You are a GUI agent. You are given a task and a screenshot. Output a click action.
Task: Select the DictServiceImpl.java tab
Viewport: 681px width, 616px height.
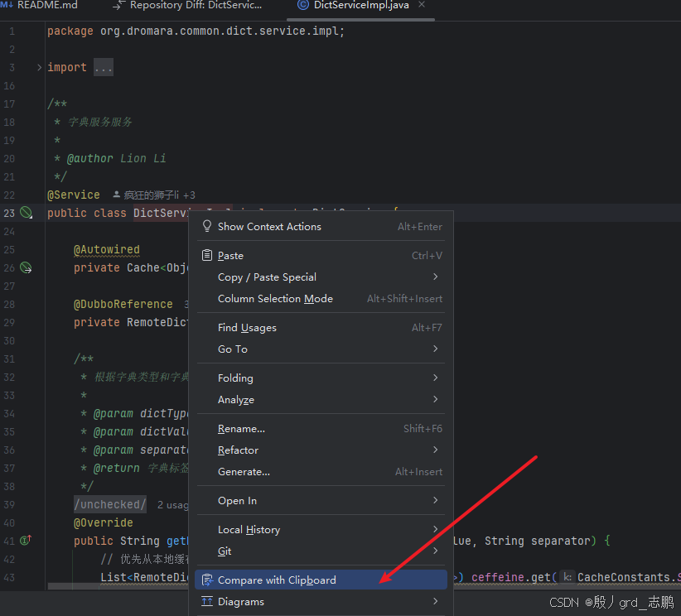361,5
